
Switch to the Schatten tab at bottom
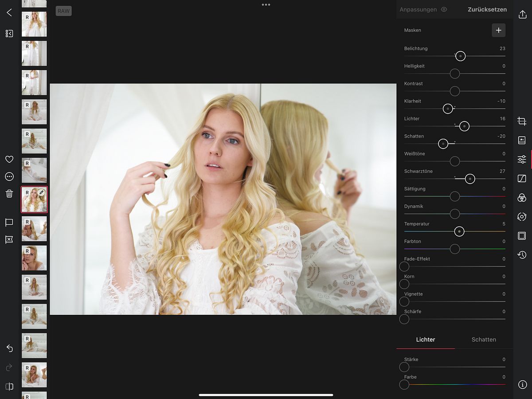pyautogui.click(x=484, y=340)
